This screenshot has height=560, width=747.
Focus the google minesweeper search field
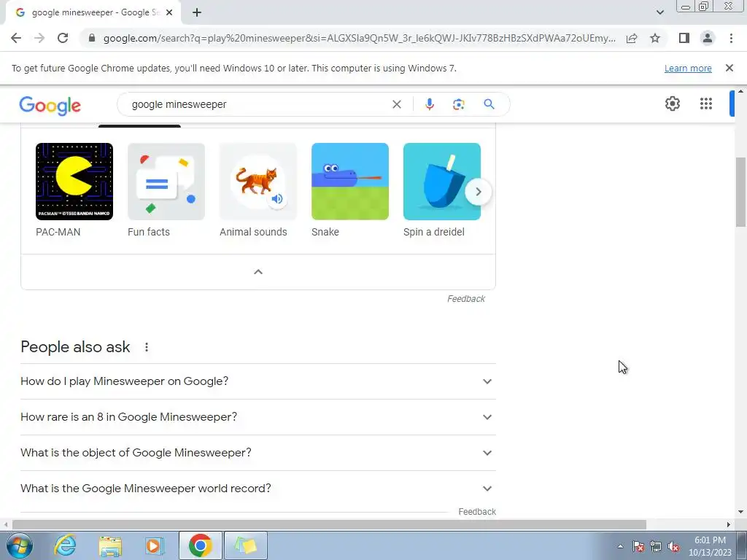click(x=258, y=104)
